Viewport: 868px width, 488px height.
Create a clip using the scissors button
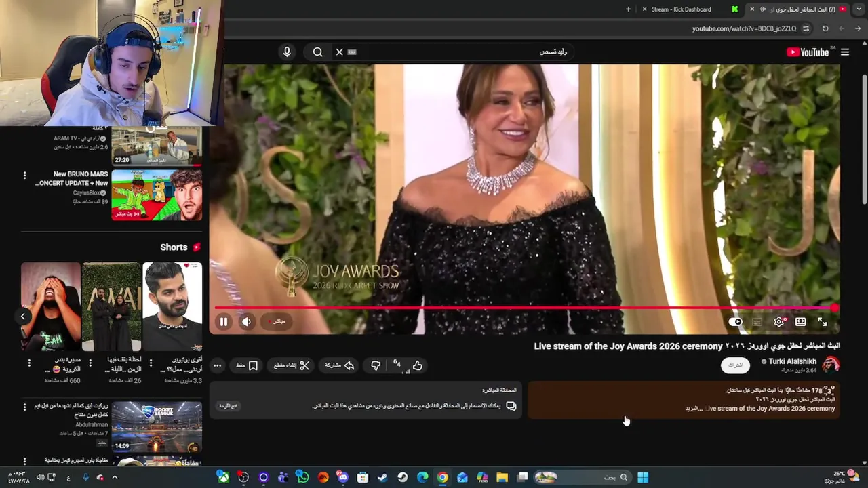[292, 365]
